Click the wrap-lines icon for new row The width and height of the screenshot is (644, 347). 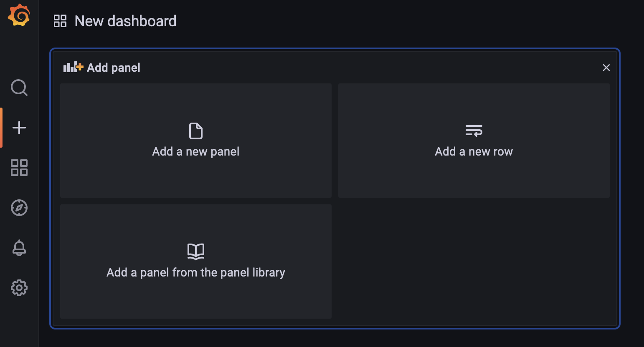pos(474,131)
